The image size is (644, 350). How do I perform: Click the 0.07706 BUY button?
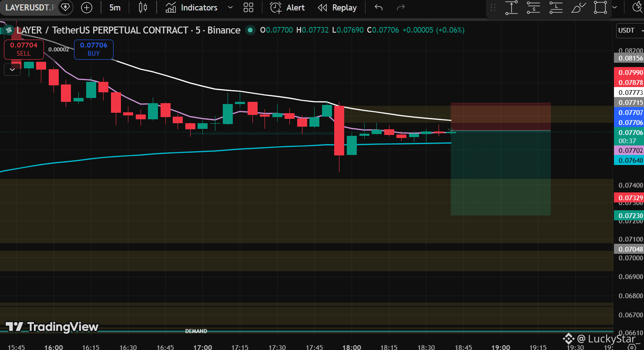[x=94, y=49]
